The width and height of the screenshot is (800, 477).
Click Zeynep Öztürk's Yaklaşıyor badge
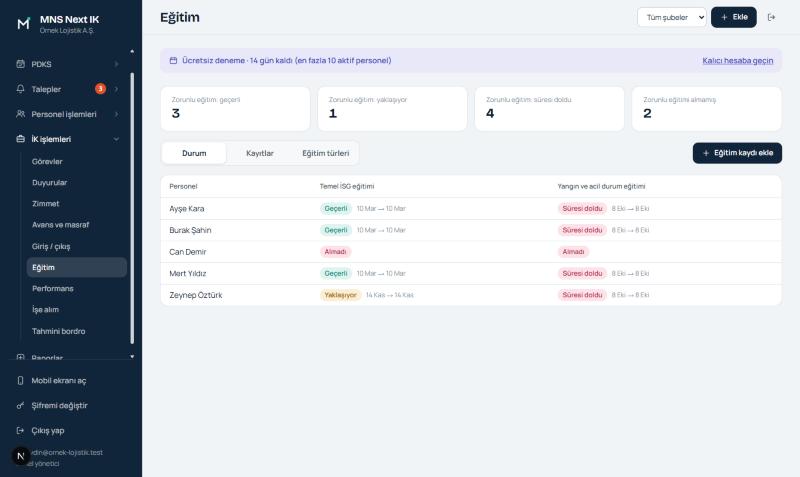coord(340,295)
